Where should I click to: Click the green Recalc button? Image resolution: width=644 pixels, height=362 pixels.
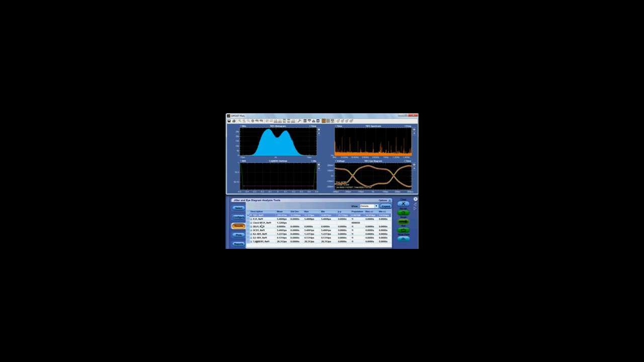pyautogui.click(x=404, y=213)
